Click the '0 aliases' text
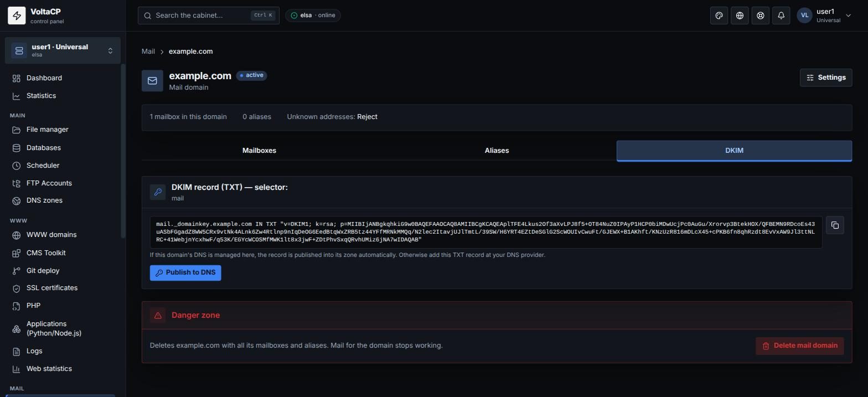The width and height of the screenshot is (868, 397). coord(257,117)
